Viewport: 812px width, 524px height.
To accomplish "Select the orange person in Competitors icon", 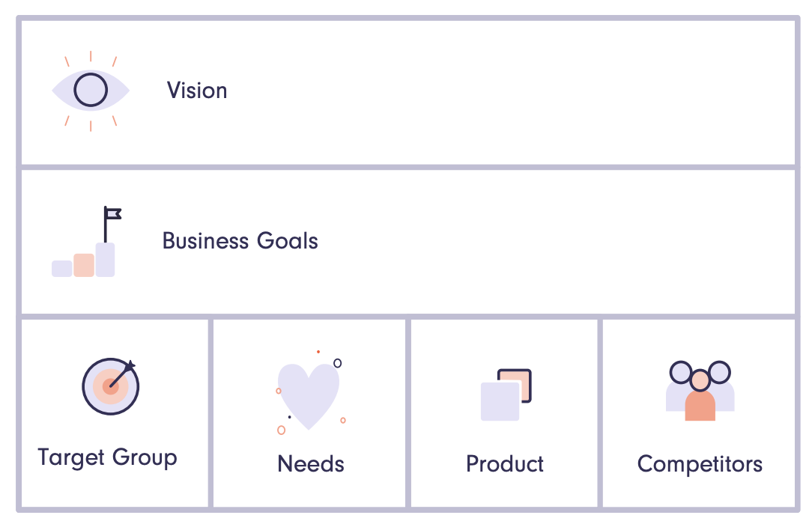I will 700,396.
